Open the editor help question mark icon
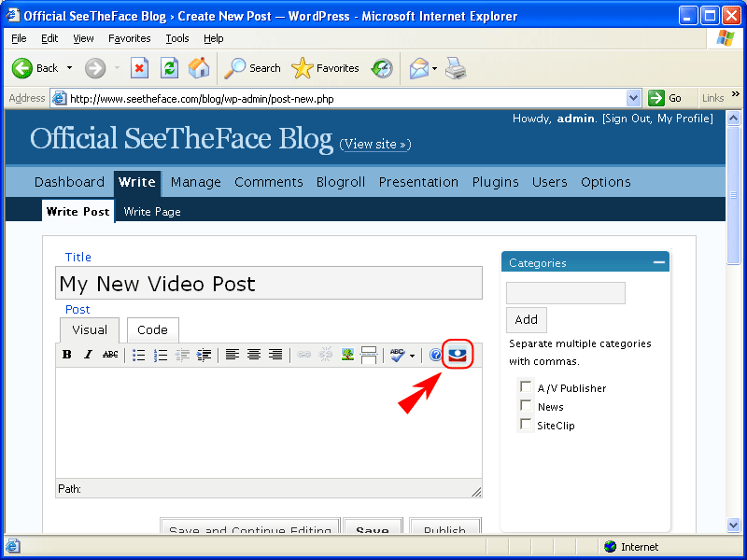The width and height of the screenshot is (747, 560). 435,355
